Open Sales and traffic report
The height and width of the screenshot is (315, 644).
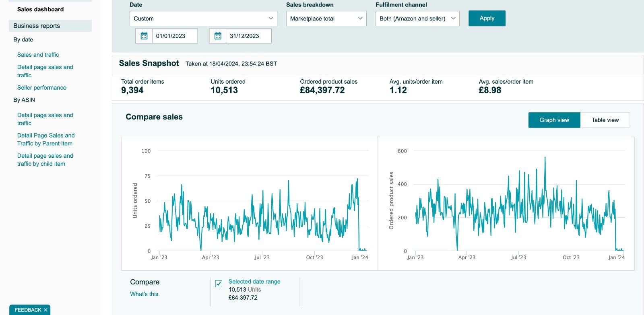(38, 55)
